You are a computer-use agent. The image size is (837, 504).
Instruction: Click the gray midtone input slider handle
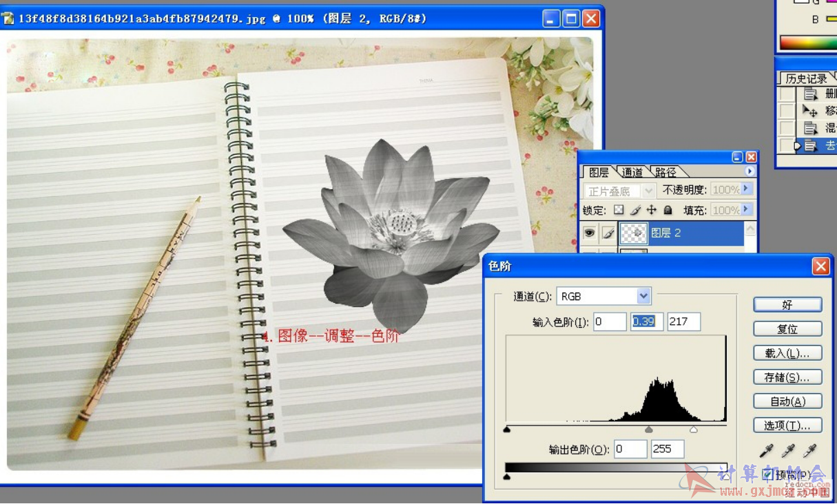pyautogui.click(x=648, y=430)
